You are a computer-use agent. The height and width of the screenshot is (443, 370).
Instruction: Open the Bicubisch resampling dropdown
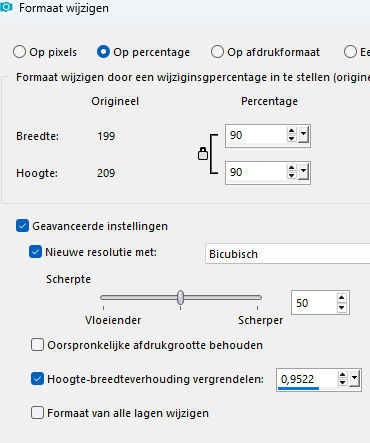(x=288, y=254)
